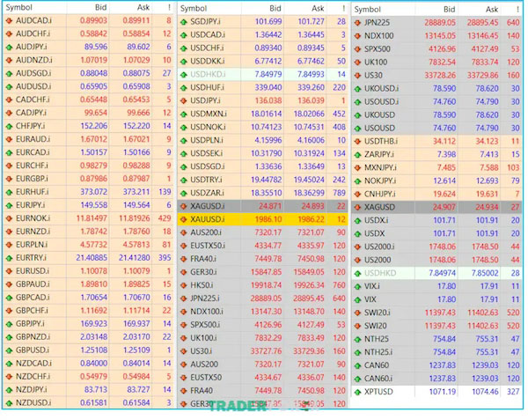Click the Bid header in the JPN225 panel
This screenshot has width=528, height=420.
point(450,10)
